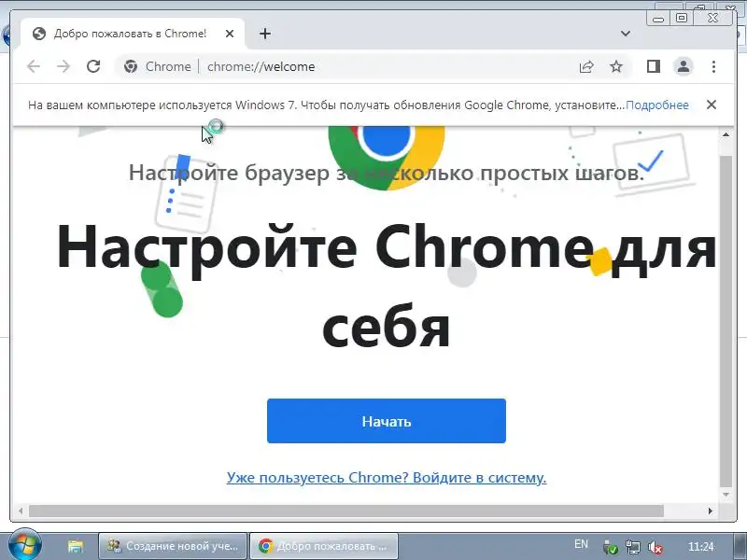Click the muted volume tray icon

click(x=655, y=547)
